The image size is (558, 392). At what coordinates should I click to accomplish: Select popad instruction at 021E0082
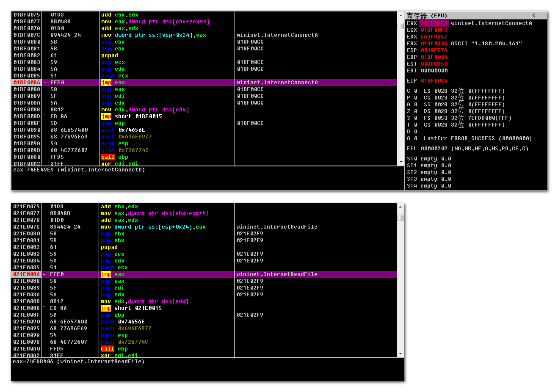point(109,247)
